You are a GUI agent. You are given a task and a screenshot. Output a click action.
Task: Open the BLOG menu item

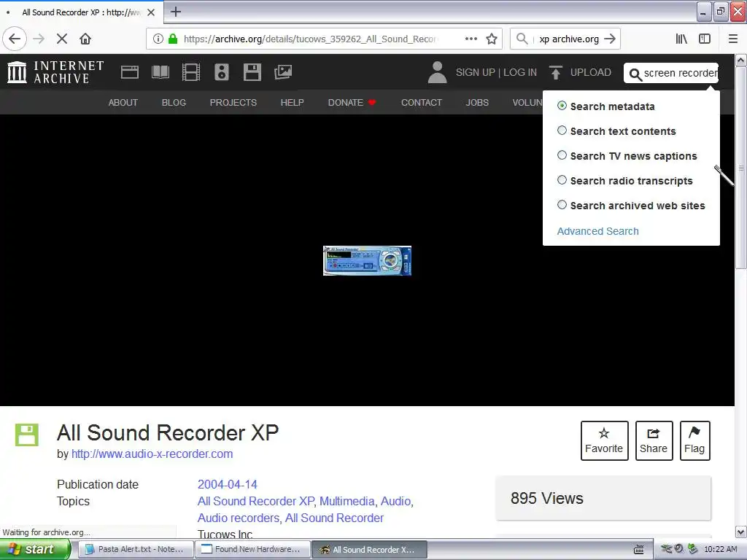pos(174,102)
